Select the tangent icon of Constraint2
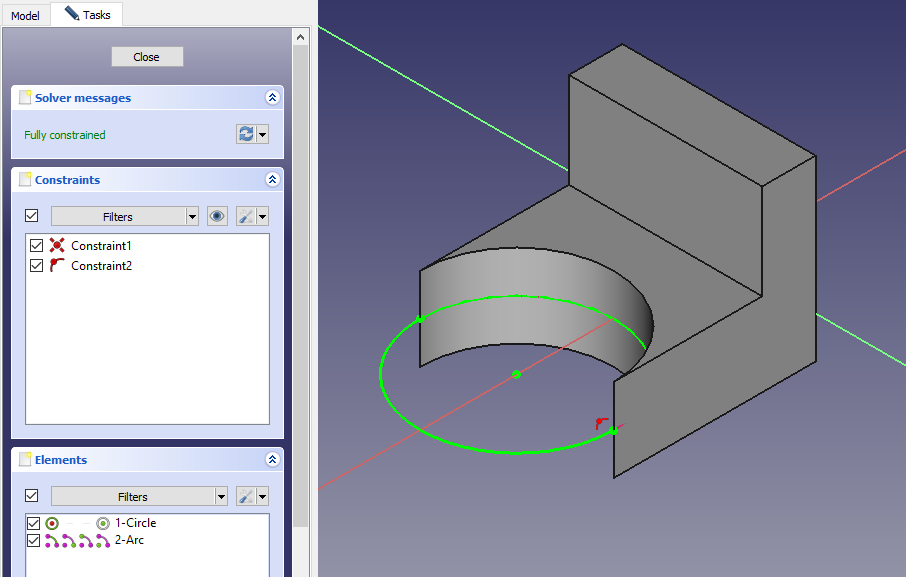This screenshot has width=906, height=577. point(57,266)
